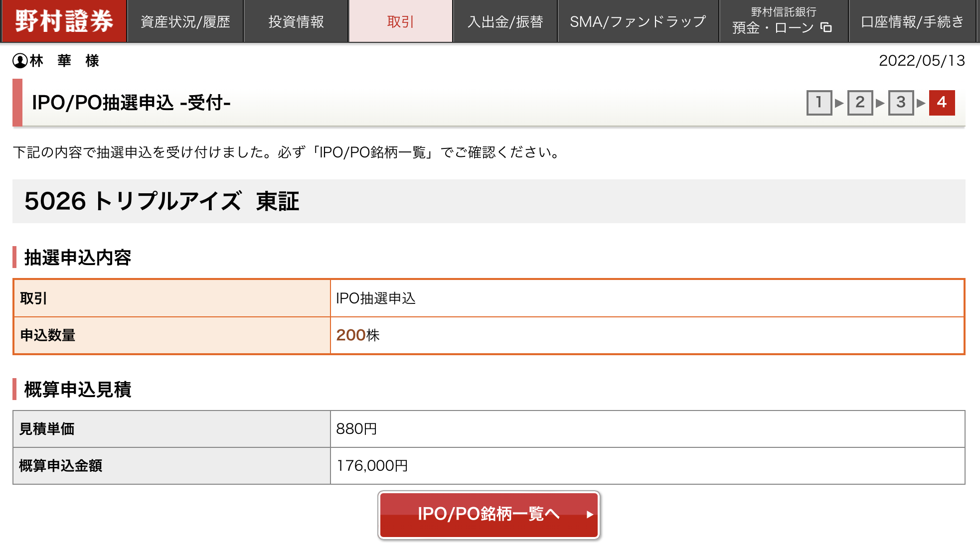Viewport: 980px width, 548px height.
Task: Click the 野村證券 logo
Action: 64,21
